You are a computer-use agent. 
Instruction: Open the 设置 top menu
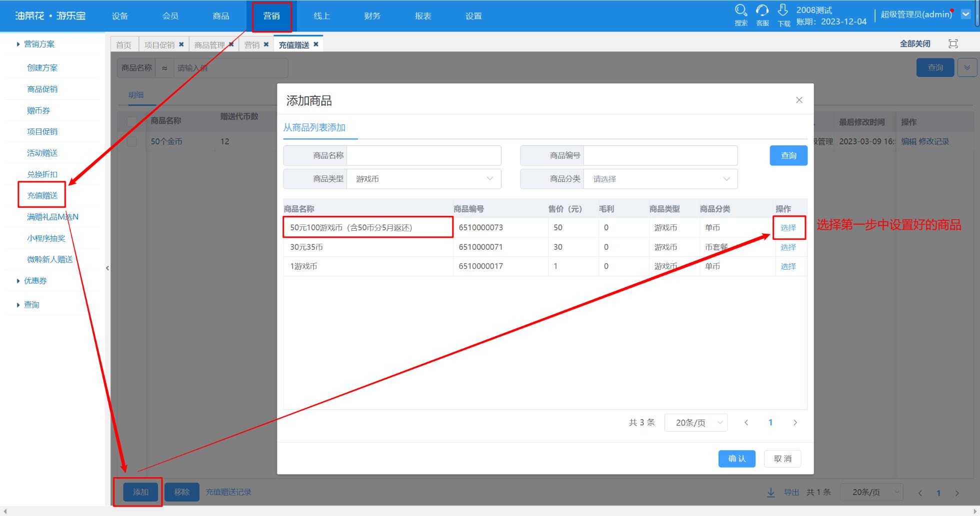click(473, 16)
